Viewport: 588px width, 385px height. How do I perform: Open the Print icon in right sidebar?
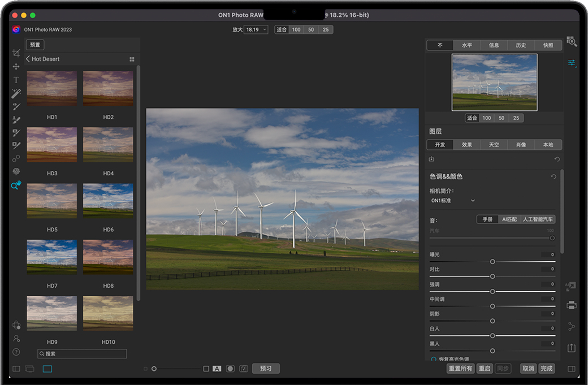pyautogui.click(x=572, y=305)
